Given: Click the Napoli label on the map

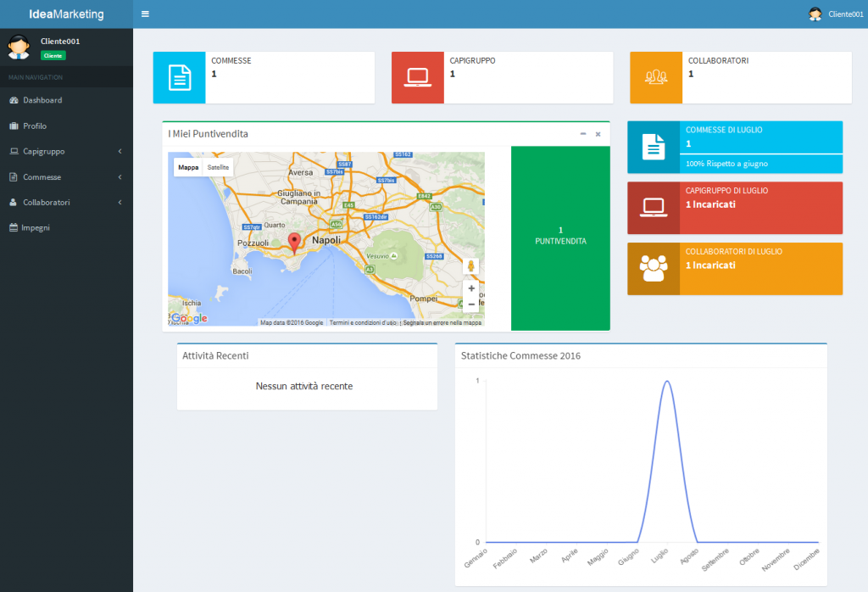Looking at the screenshot, I should tap(326, 240).
